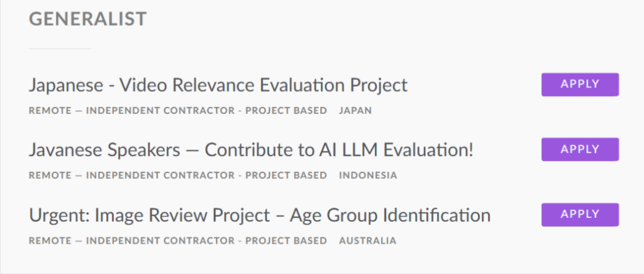Click REMOTE label under the Japanese project

50,111
